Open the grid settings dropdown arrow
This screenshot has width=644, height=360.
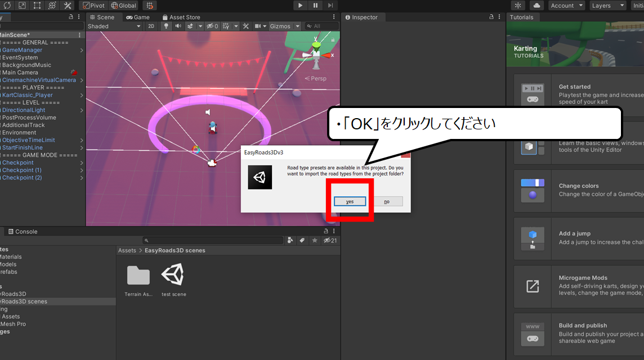pyautogui.click(x=236, y=26)
